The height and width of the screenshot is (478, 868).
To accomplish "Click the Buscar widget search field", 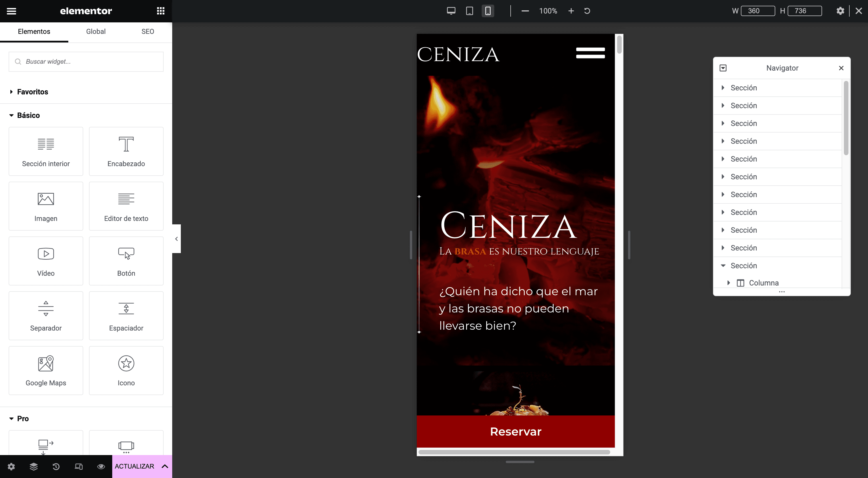I will click(x=86, y=62).
